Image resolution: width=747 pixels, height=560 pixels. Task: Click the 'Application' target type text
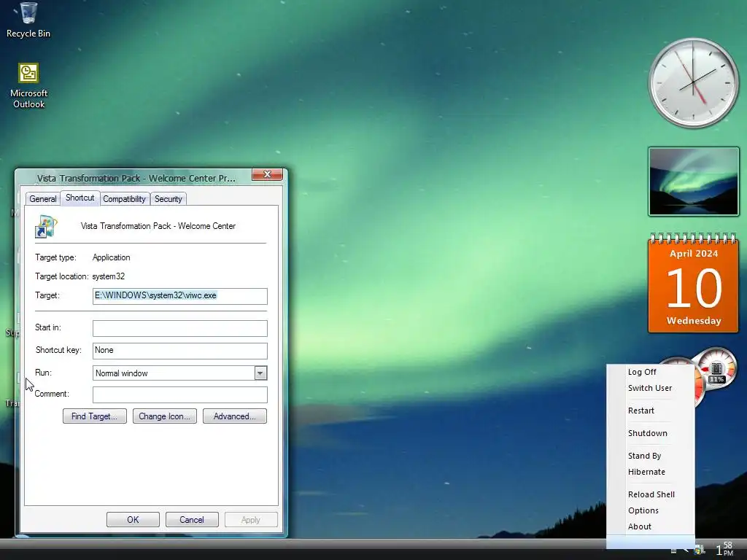111,257
